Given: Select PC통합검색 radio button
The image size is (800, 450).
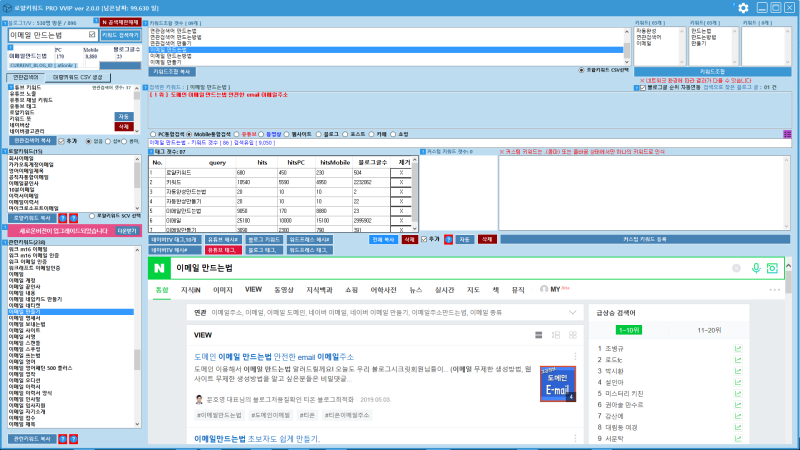Looking at the screenshot, I should pos(153,134).
